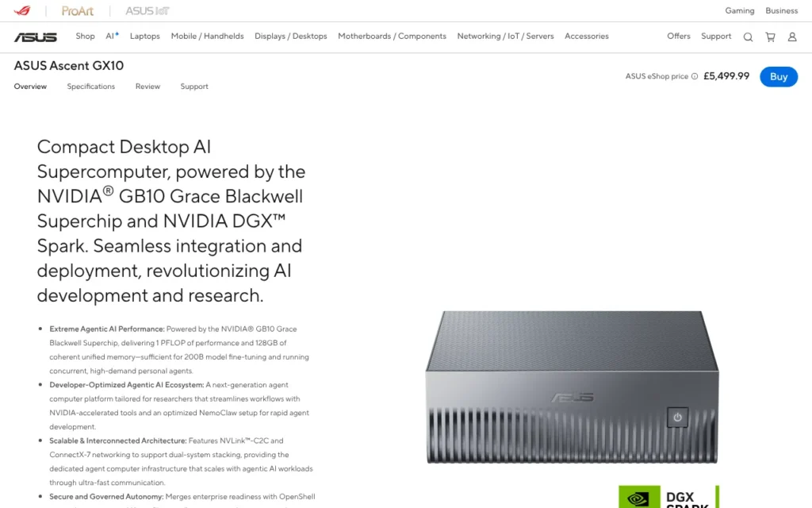Viewport: 812px width, 508px height.
Task: Go to the Gaming site
Action: point(740,11)
